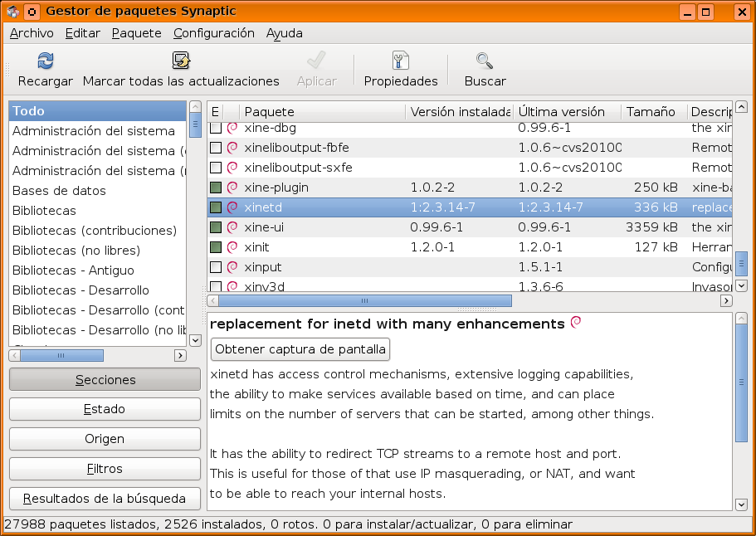The height and width of the screenshot is (536, 756).
Task: Toggle status checkbox for xineliboutput-sxfe
Action: pyautogui.click(x=216, y=168)
